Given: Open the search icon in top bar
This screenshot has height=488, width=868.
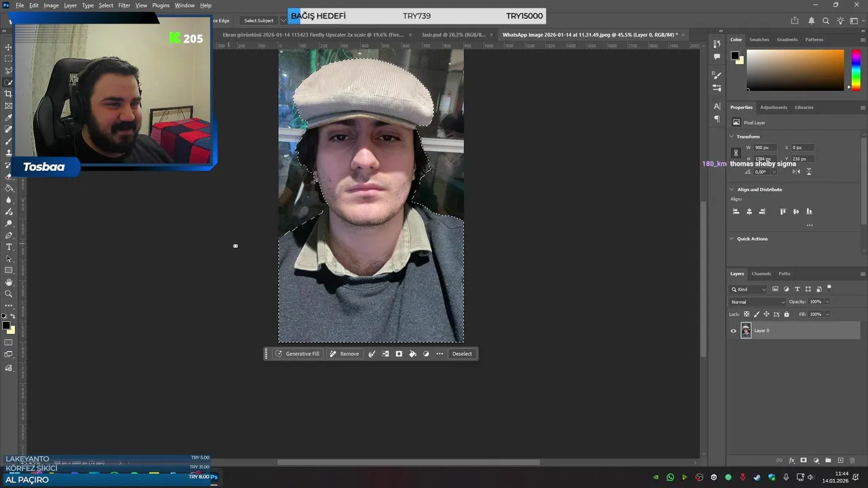Looking at the screenshot, I should (825, 20).
